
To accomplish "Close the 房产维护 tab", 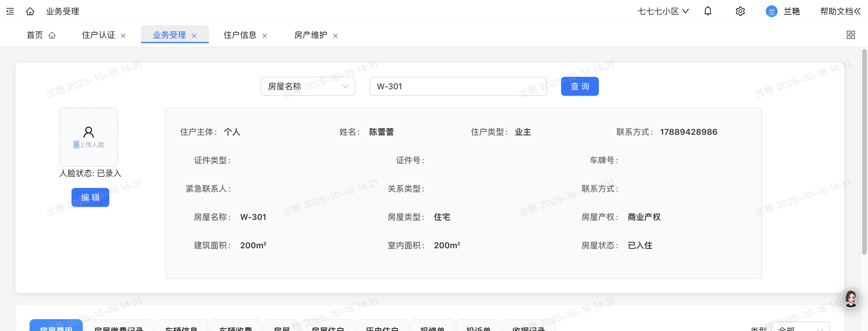I will click(x=336, y=36).
